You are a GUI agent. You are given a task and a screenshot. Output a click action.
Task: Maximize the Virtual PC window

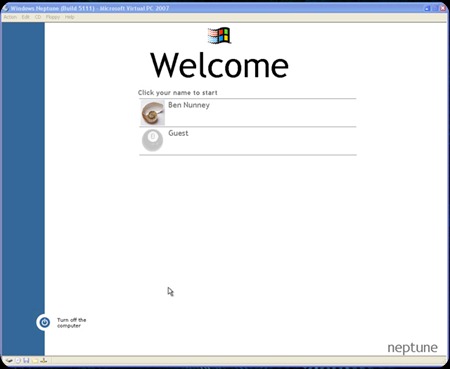435,9
